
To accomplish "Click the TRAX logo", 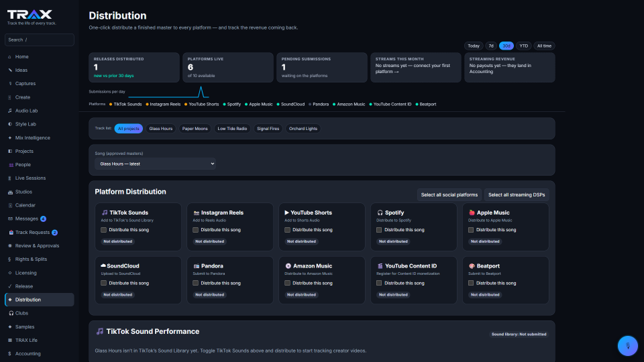I will 30,15.
